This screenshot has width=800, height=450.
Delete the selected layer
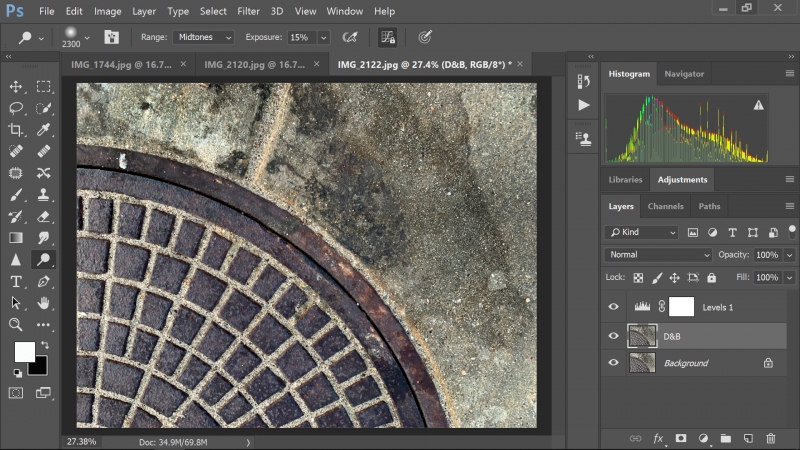click(770, 438)
